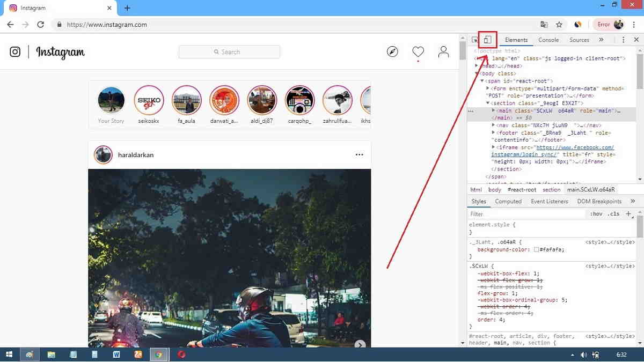The height and width of the screenshot is (362, 644).
Task: Collapse the span react-root node
Action: (x=482, y=81)
